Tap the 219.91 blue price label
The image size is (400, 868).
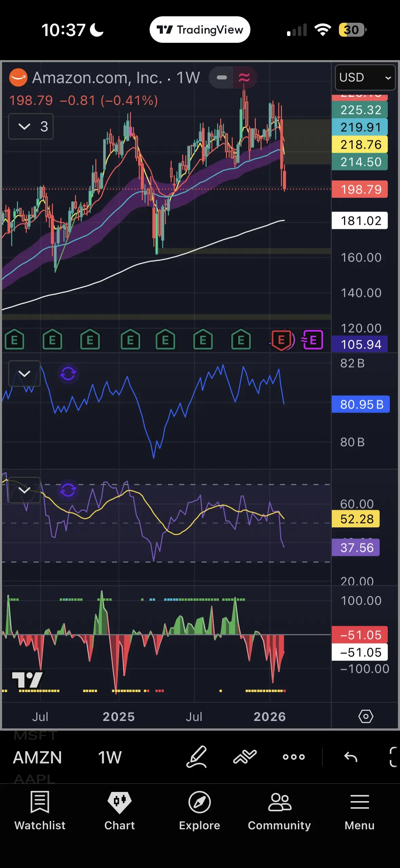[x=360, y=127]
